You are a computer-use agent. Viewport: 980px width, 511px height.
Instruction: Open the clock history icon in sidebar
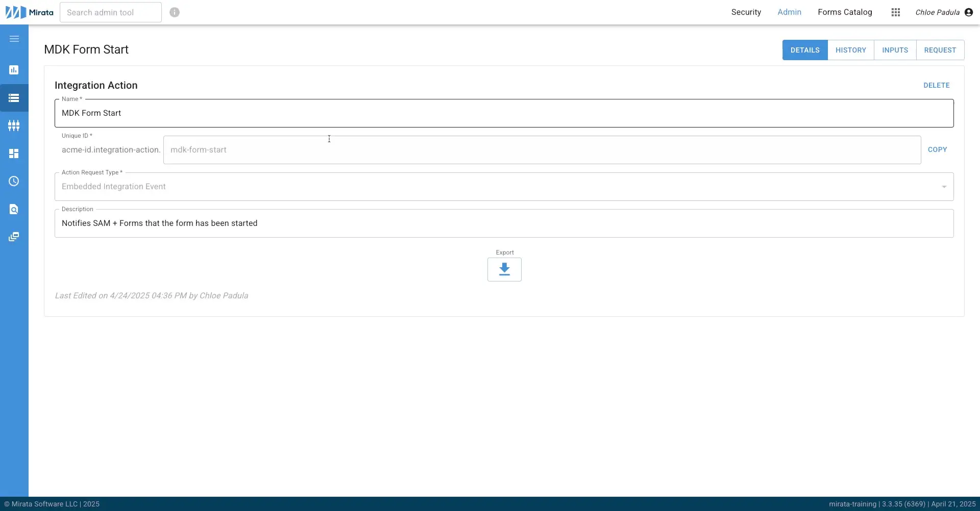point(14,181)
